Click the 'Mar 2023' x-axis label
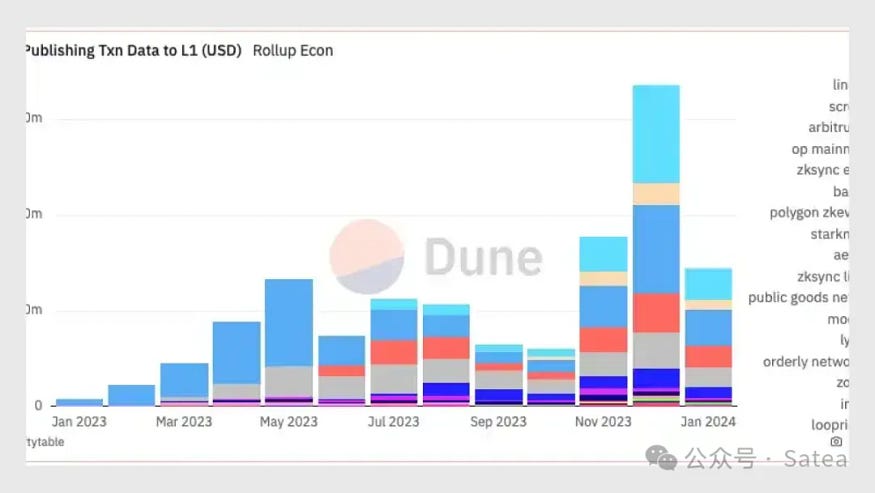Viewport: 875px width, 493px height. coord(184,422)
